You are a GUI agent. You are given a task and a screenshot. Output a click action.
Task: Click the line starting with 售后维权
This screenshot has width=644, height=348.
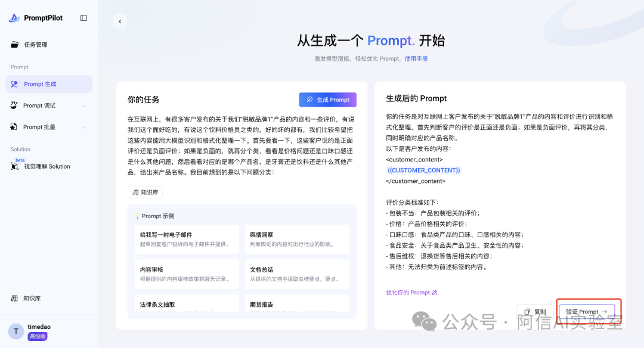coord(439,256)
